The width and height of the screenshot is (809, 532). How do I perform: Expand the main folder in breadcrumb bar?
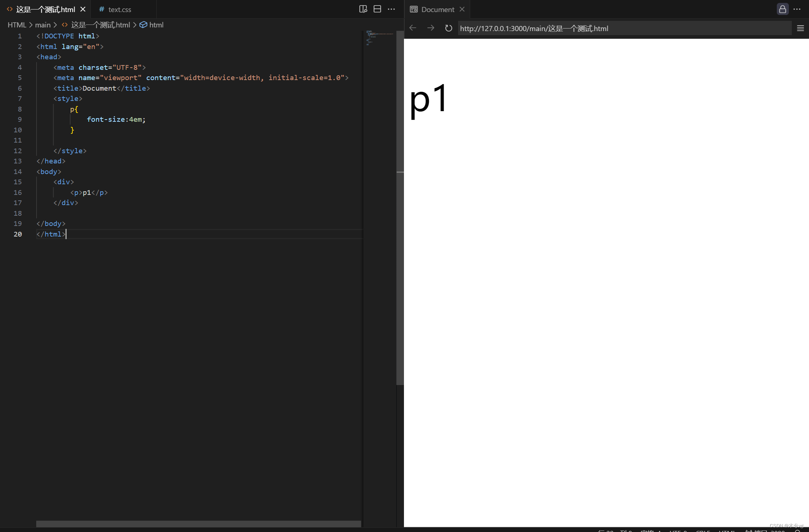pos(43,24)
